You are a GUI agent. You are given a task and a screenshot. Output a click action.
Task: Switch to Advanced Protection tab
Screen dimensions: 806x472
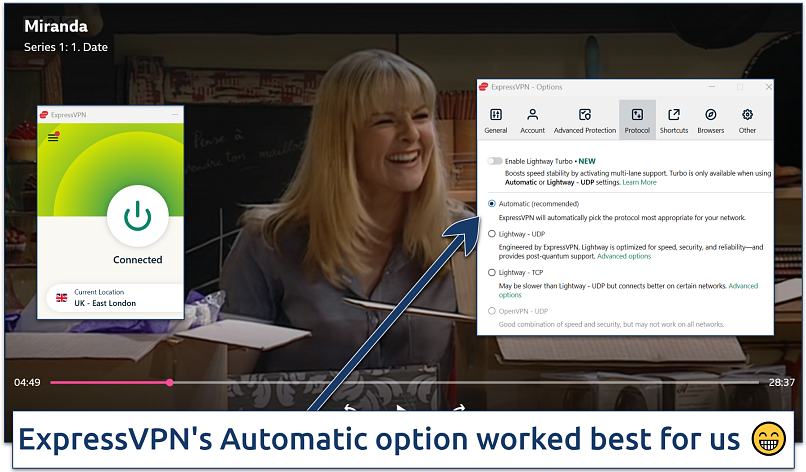pos(585,119)
